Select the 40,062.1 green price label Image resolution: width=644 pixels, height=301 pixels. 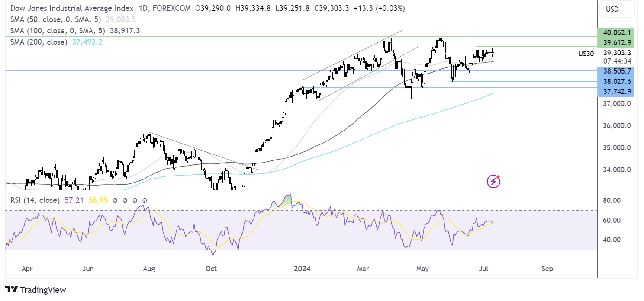coord(615,32)
